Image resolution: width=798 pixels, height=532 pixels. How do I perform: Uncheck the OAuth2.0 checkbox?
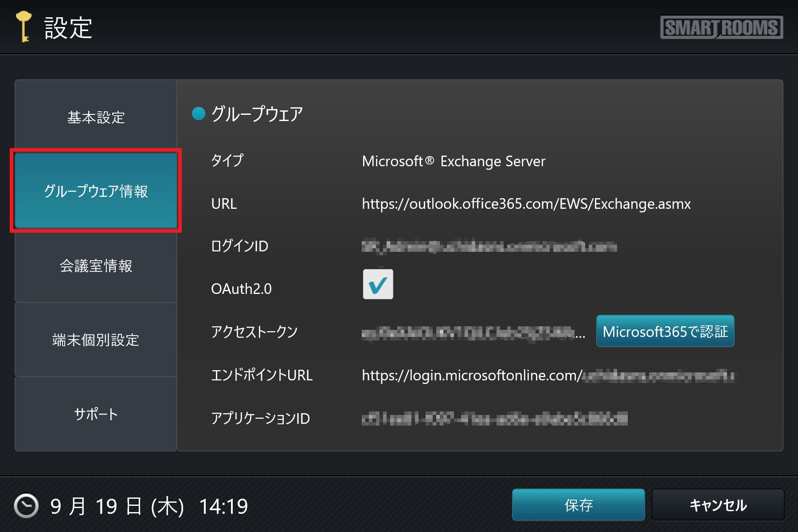click(x=378, y=284)
